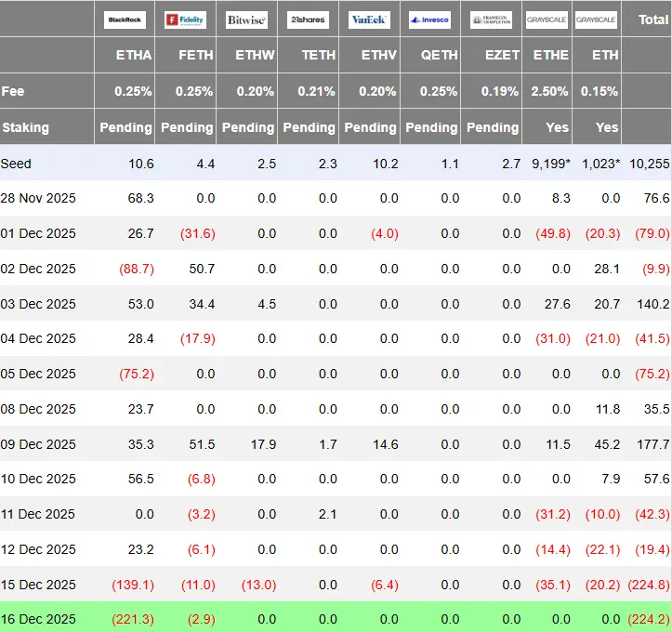Viewport: 672px width, 632px height.
Task: Click ETHE 2.50% fee cell
Action: [549, 91]
